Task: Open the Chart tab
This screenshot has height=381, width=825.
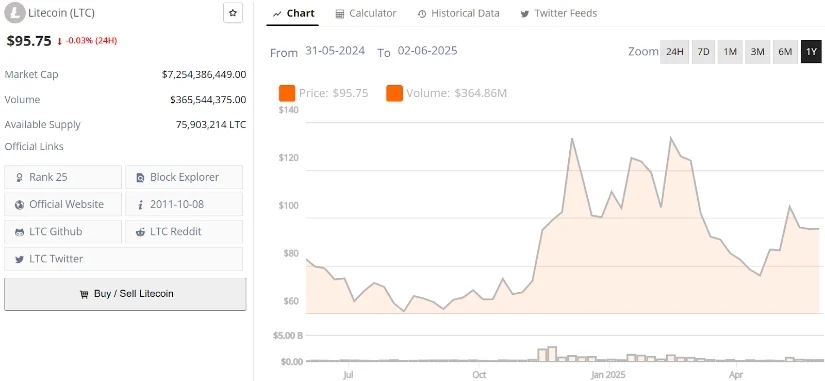Action: coord(293,14)
